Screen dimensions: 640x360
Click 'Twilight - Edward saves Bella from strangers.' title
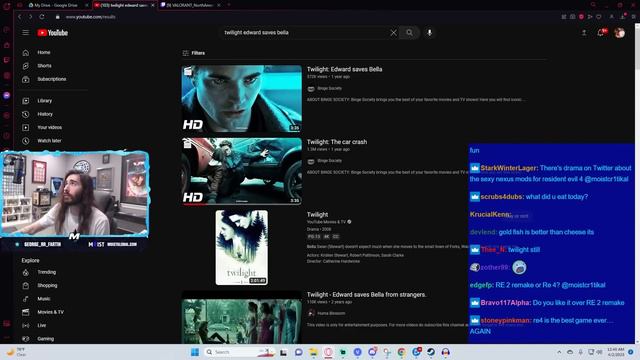pyautogui.click(x=367, y=295)
